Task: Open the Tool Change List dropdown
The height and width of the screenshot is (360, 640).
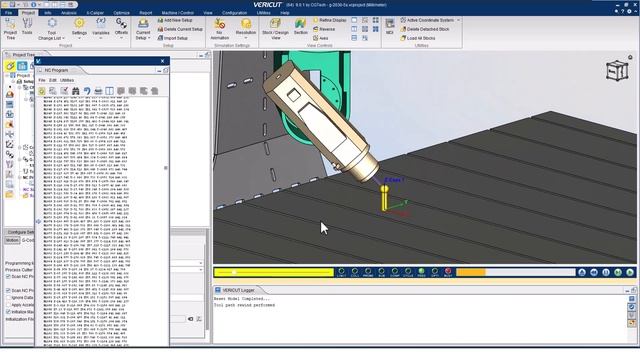Action: 52,29
